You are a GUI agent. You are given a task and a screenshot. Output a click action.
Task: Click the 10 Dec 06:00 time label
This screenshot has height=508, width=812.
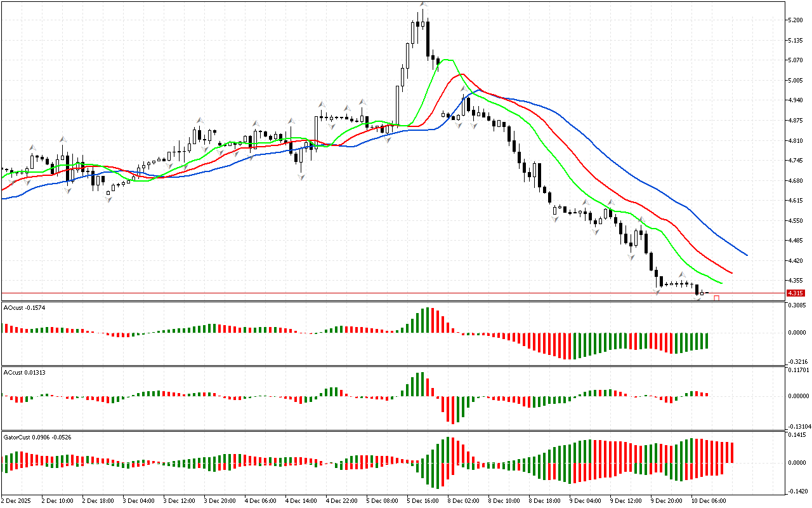(x=709, y=500)
